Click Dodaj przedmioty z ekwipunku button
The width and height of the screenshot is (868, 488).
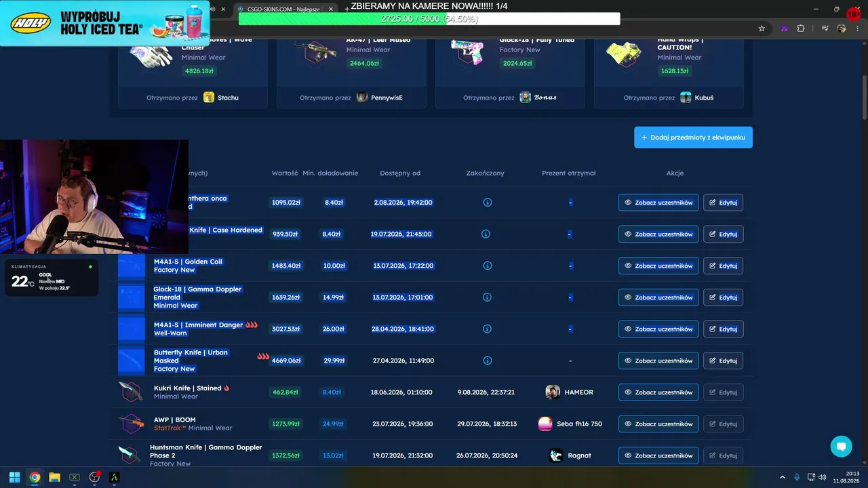(693, 137)
